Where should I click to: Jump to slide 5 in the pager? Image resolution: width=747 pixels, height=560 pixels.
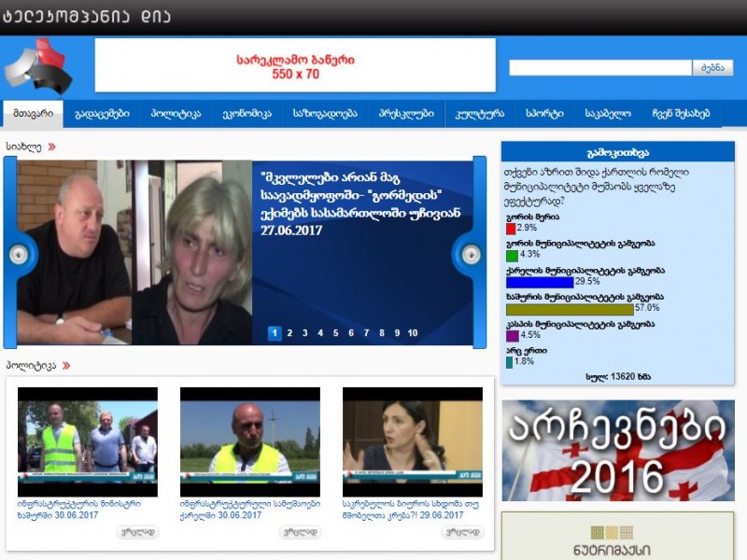pyautogui.click(x=336, y=333)
